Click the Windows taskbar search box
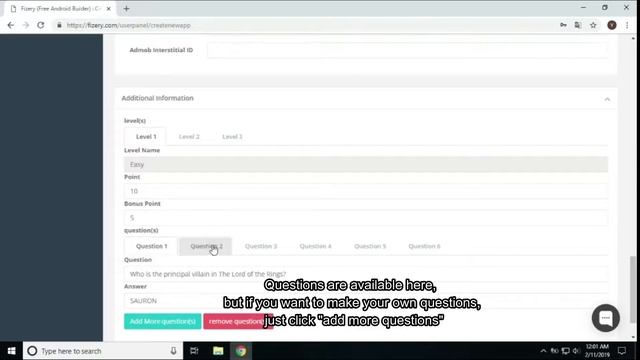Viewport: 640px width, 360px height. click(x=103, y=351)
